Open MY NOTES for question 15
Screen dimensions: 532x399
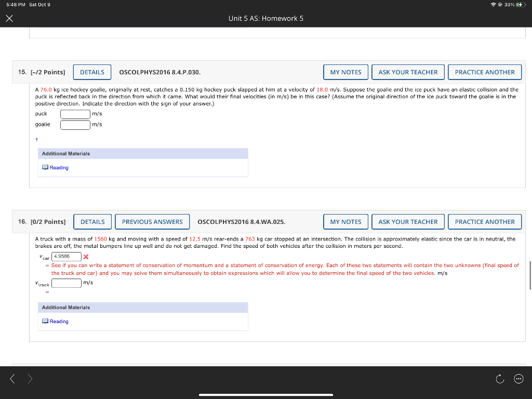[x=345, y=72]
